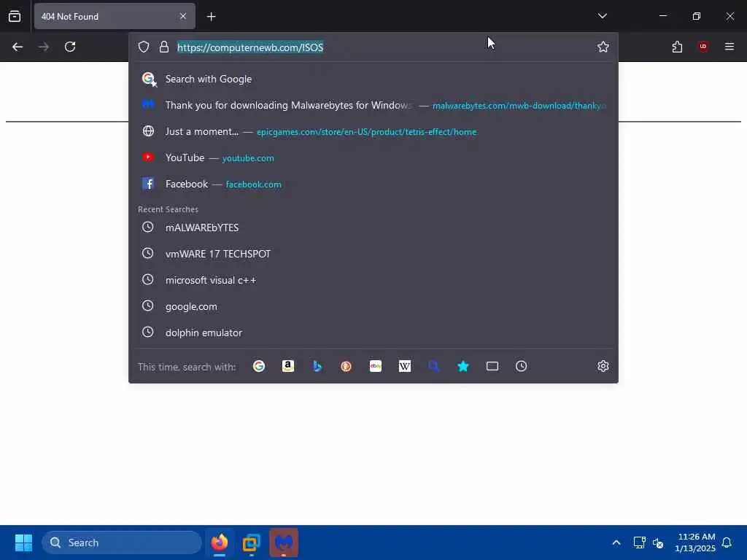Choose Search with Google suggestion
Viewport: 747px width, 560px height.
point(373,79)
